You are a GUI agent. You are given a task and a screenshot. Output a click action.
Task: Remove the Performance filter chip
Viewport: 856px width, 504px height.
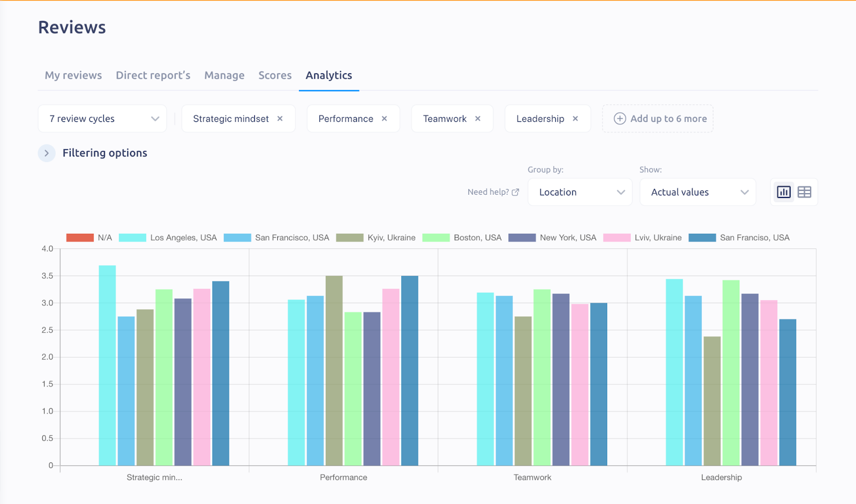384,118
